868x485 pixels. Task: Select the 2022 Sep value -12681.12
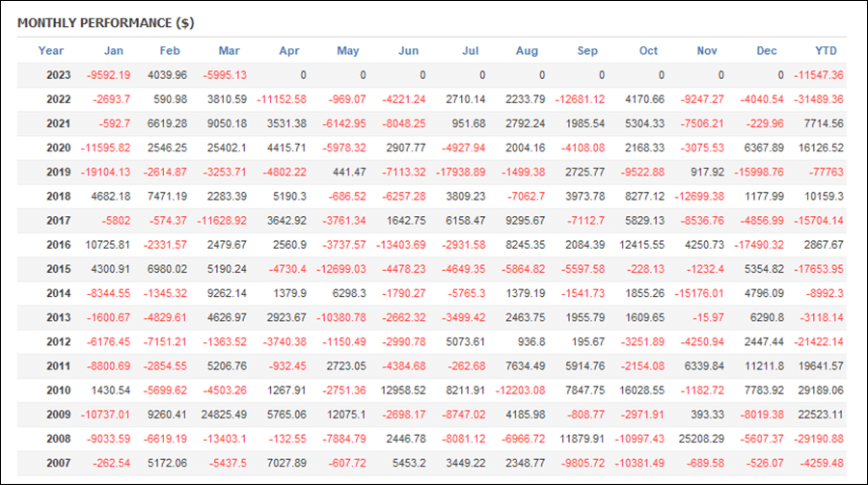pyautogui.click(x=580, y=99)
